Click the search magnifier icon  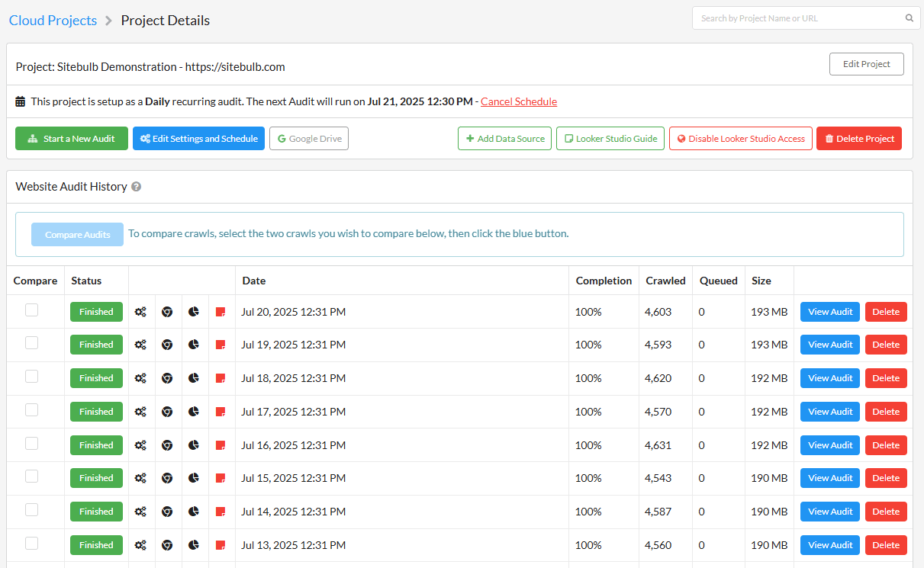click(909, 18)
